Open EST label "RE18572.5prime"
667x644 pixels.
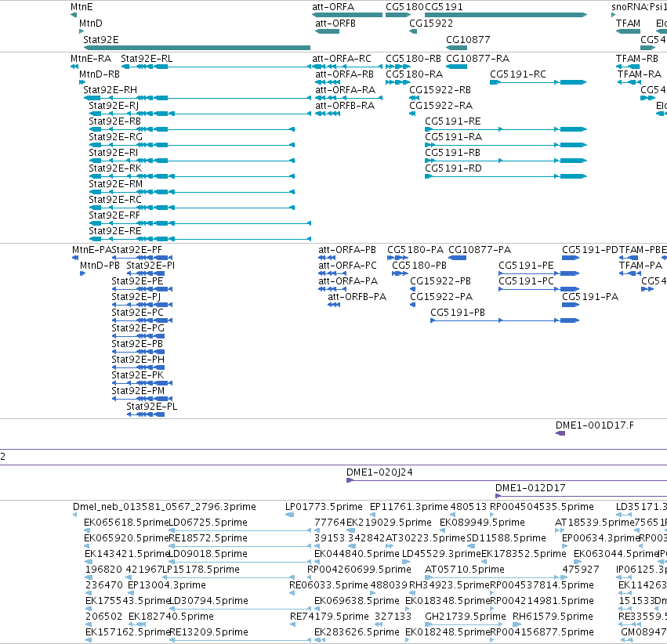coord(208,538)
